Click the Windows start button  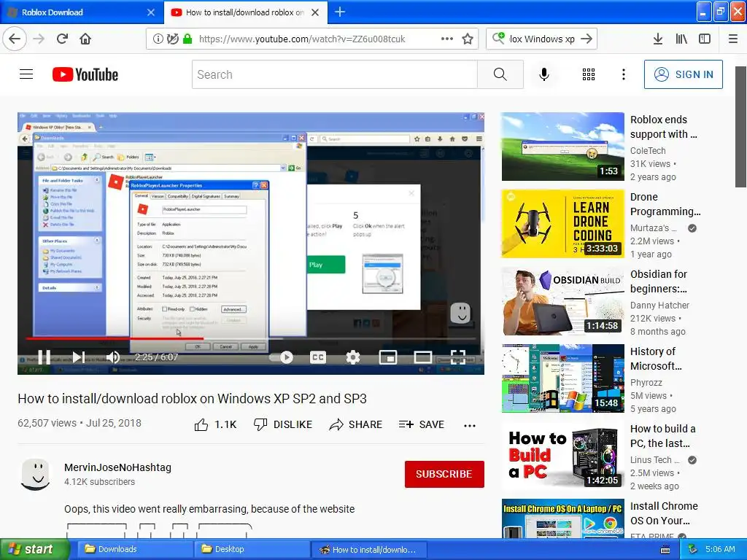pyautogui.click(x=34, y=549)
